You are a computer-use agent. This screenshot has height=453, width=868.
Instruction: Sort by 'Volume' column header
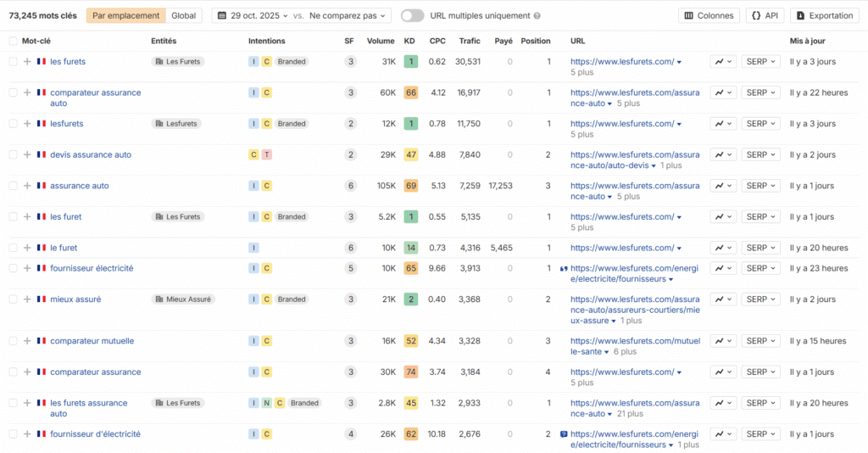[381, 41]
